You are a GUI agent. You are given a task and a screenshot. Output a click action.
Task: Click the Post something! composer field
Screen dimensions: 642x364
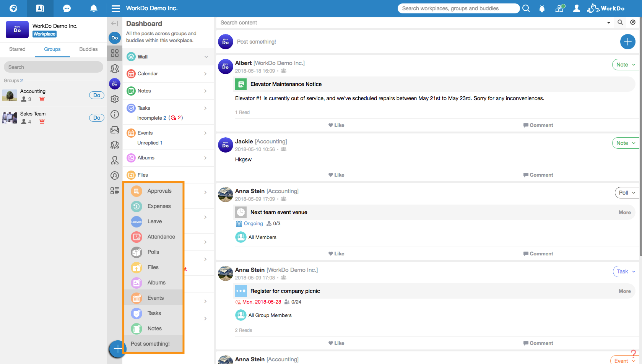point(424,42)
